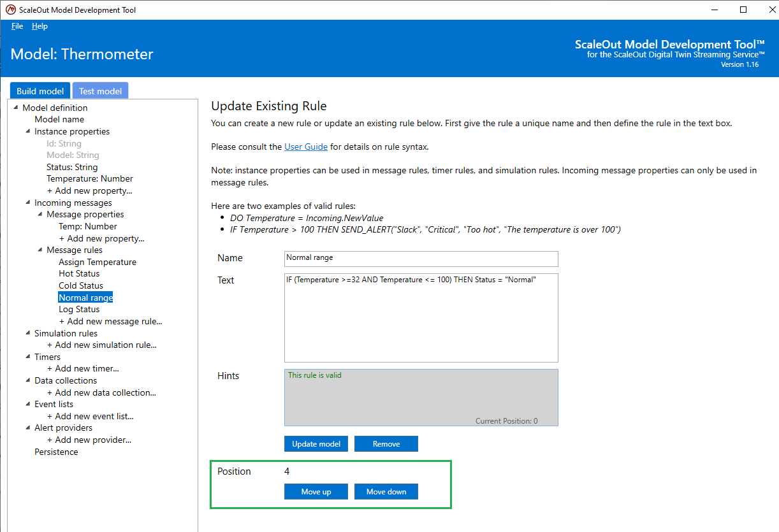
Task: Click the Remove button
Action: click(x=386, y=444)
